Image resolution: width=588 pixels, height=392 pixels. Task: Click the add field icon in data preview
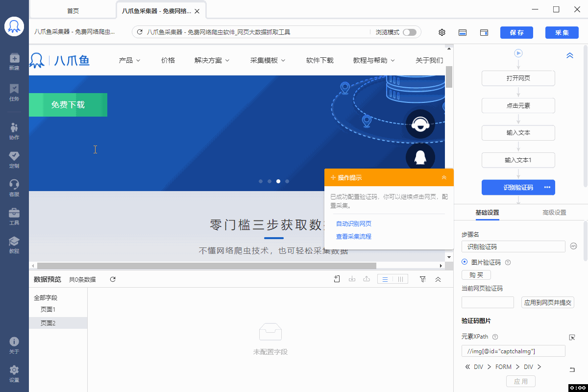(x=337, y=279)
